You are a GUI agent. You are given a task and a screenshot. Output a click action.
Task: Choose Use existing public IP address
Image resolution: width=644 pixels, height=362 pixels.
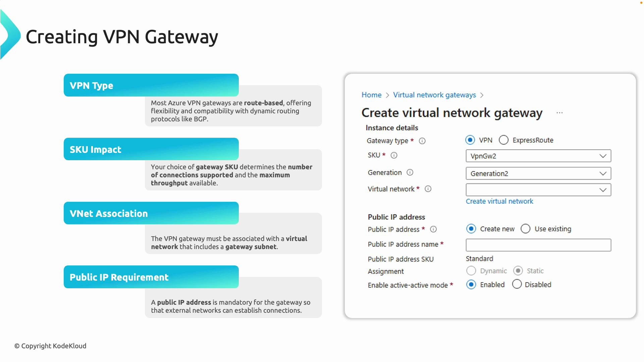pyautogui.click(x=526, y=229)
